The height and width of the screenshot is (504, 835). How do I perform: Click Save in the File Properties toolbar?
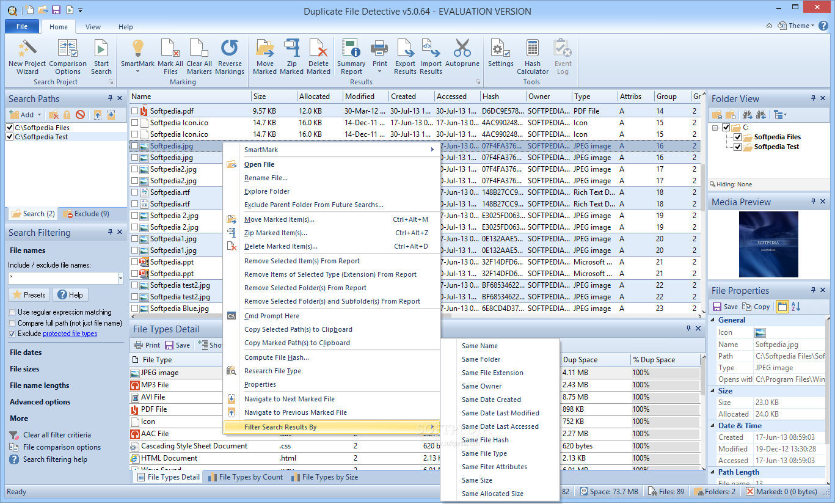[726, 307]
